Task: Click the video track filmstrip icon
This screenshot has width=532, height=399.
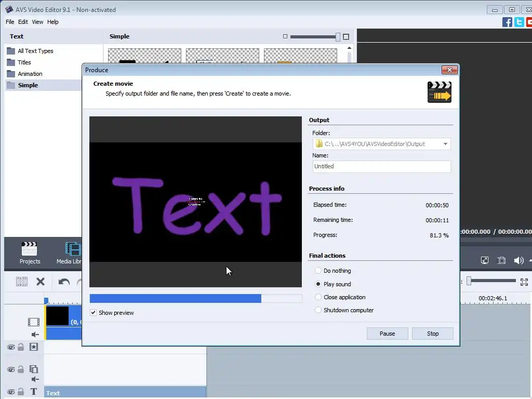Action: [34, 322]
